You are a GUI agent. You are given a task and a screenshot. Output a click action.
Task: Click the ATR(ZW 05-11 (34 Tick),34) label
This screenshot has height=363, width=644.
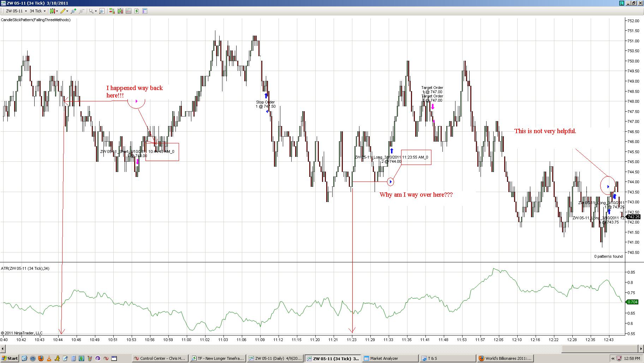click(x=25, y=268)
